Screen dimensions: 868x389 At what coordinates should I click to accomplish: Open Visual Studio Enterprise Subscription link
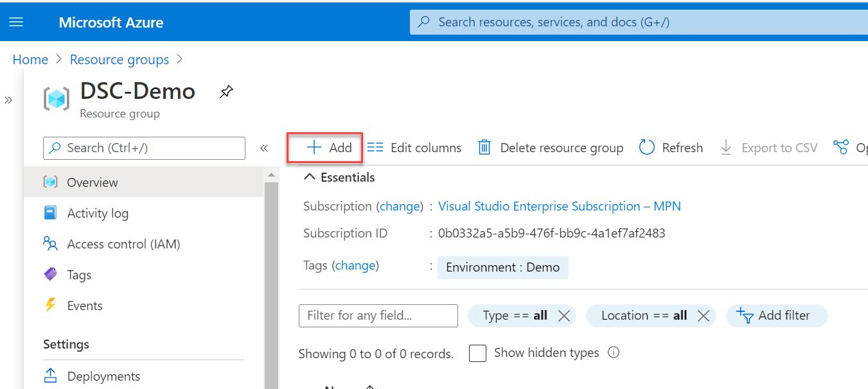point(560,207)
